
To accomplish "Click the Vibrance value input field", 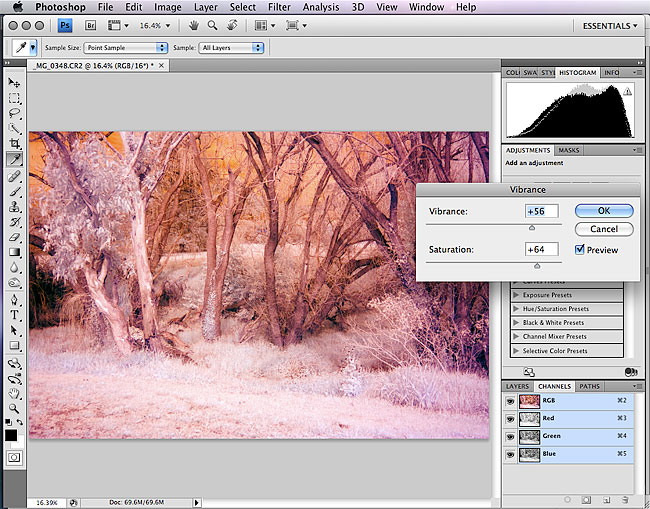I will point(540,211).
